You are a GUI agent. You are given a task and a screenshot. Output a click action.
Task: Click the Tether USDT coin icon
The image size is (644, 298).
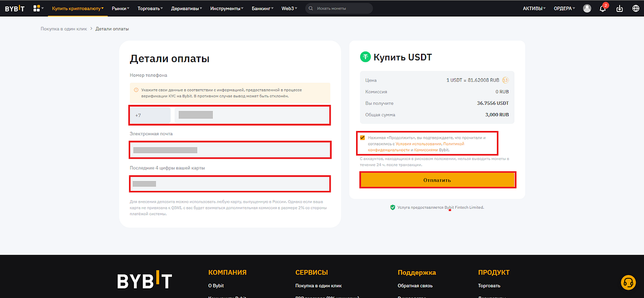pyautogui.click(x=365, y=57)
